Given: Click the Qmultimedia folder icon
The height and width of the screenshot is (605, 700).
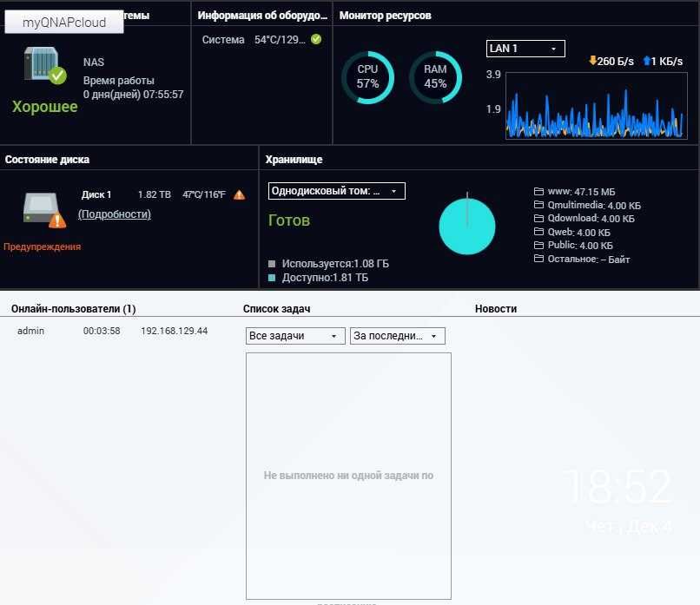Looking at the screenshot, I should pyautogui.click(x=538, y=205).
